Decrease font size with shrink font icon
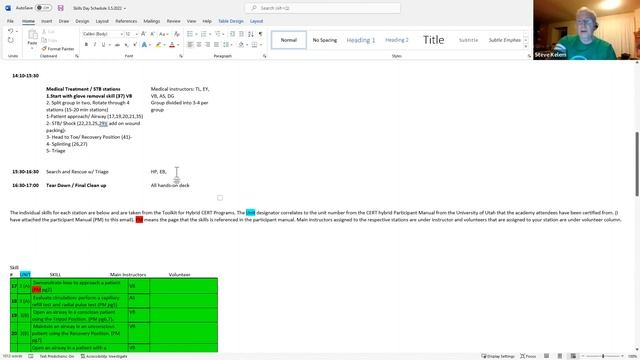The width and height of the screenshot is (640, 360). coord(152,34)
